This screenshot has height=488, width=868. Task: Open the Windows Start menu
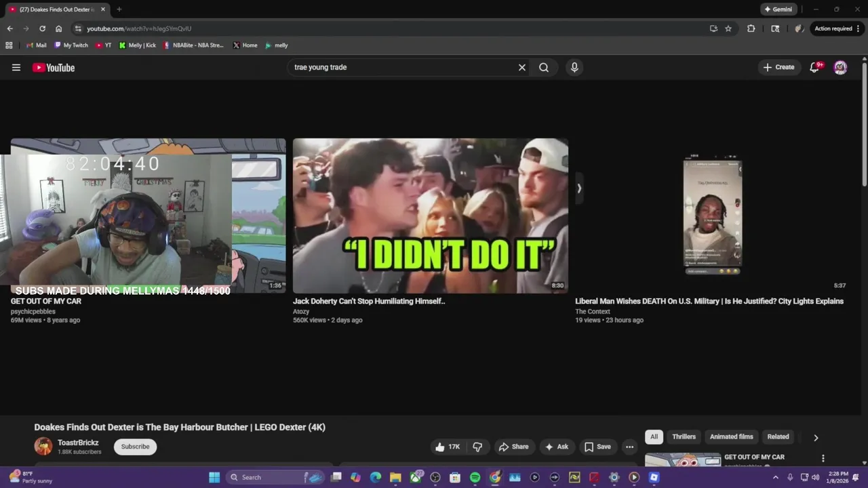[x=214, y=477]
